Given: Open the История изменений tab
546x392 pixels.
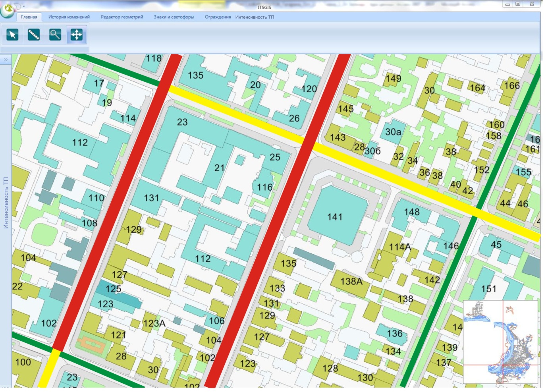Looking at the screenshot, I should (x=69, y=17).
